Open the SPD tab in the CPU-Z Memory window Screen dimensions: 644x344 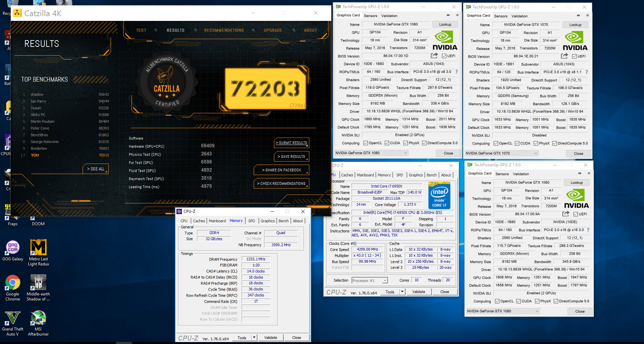click(x=251, y=221)
